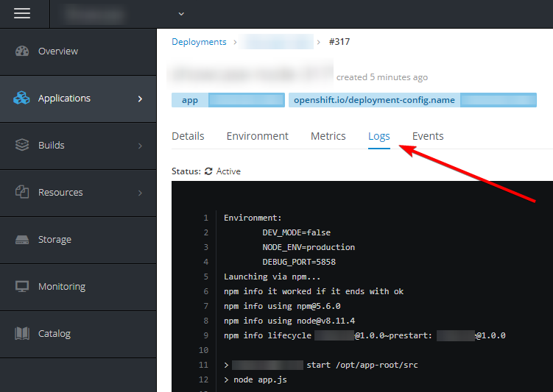Click the Active status refresh icon
Viewport: 553px width, 392px height.
(x=208, y=171)
